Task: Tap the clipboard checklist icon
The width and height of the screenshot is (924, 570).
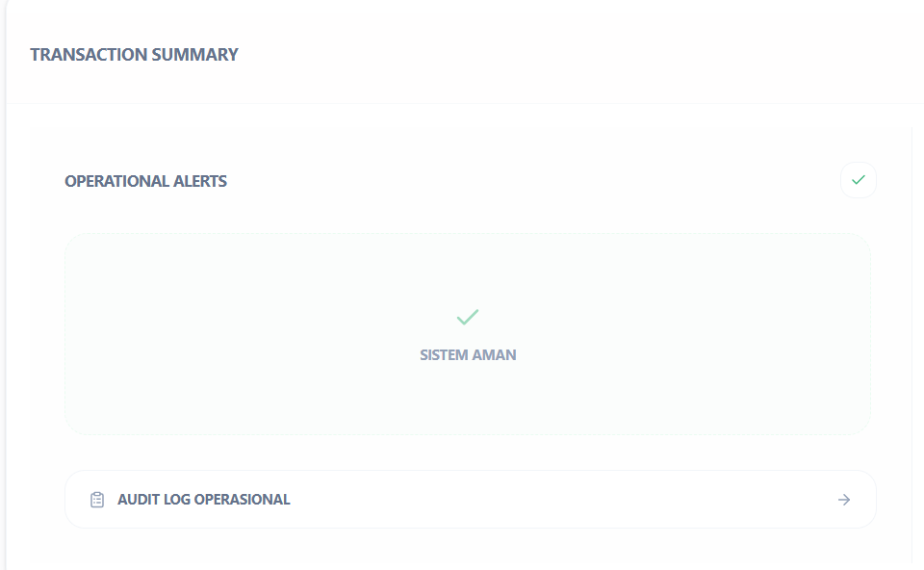Action: 96,500
